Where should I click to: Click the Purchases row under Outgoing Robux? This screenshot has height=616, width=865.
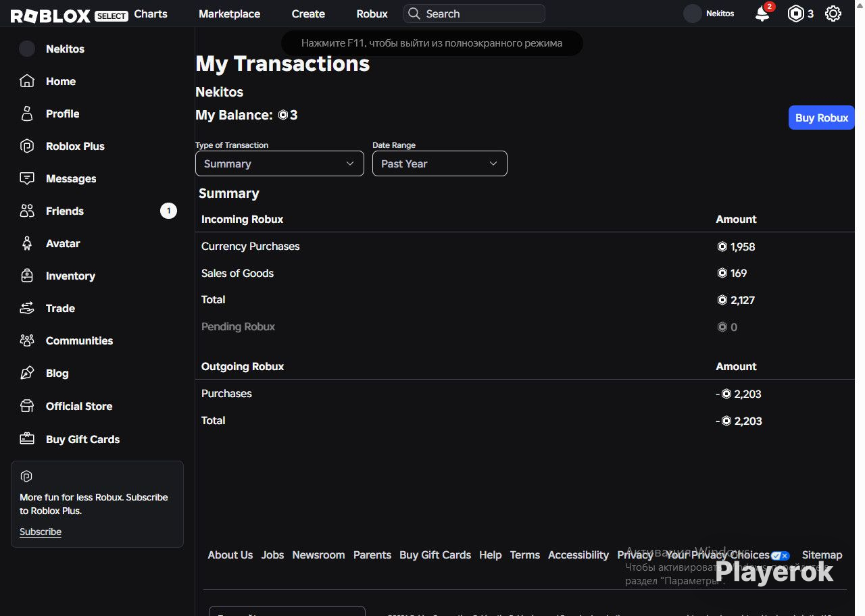tap(226, 394)
